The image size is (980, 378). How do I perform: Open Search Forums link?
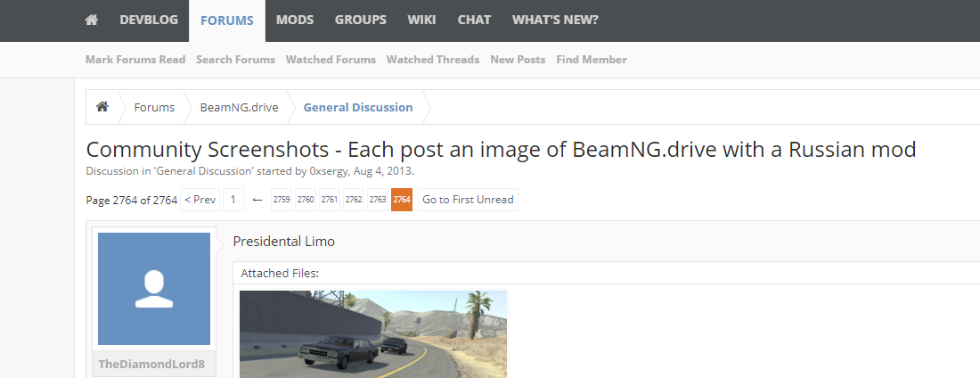coord(235,60)
